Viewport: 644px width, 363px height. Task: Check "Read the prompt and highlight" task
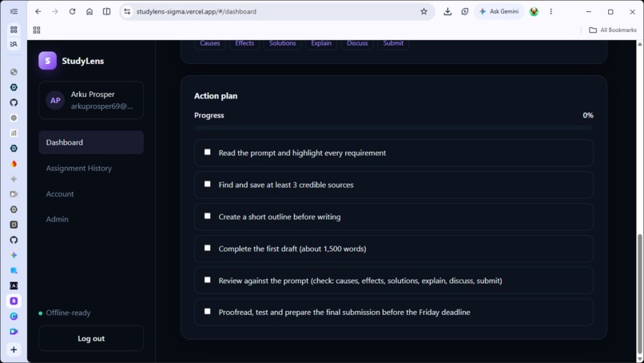(208, 152)
